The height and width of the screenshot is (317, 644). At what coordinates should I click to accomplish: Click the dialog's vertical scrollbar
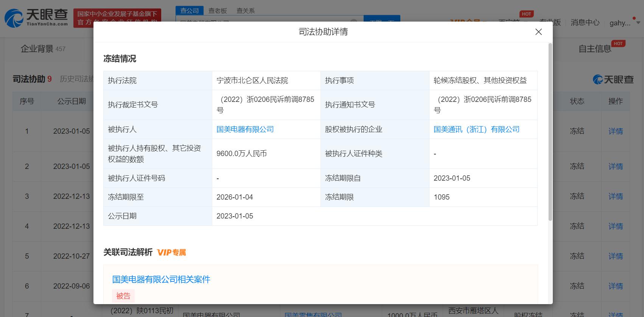coord(550,132)
